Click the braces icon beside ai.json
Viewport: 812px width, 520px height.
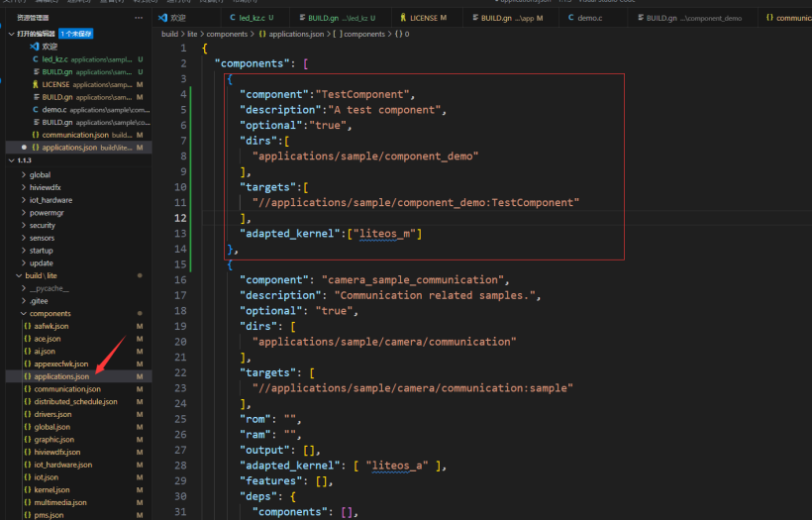28,352
